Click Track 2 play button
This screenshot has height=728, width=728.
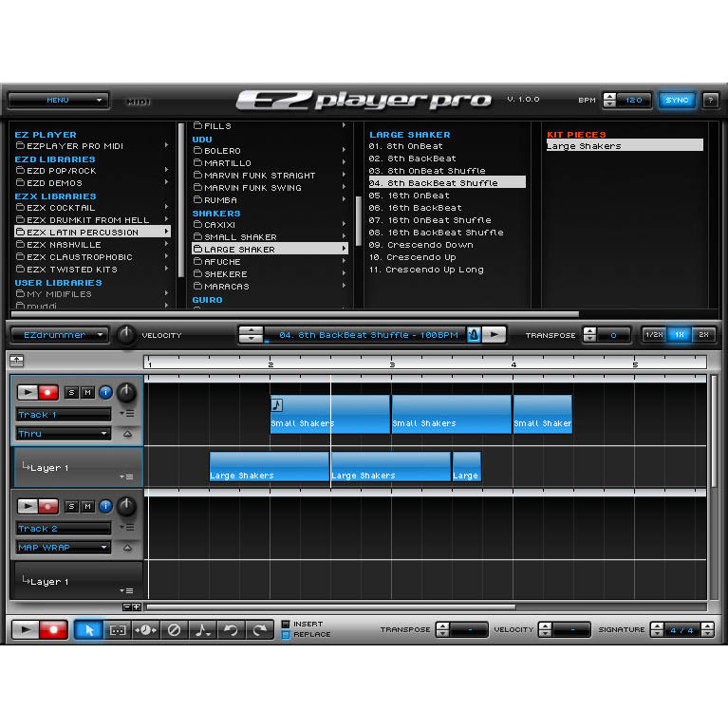[28, 506]
